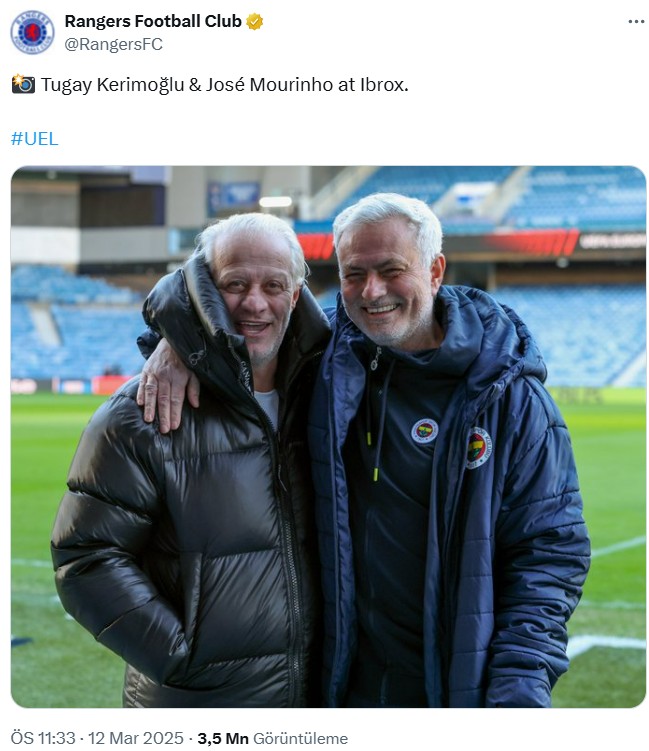
Task: Open the #UEL hashtag
Action: 34,139
